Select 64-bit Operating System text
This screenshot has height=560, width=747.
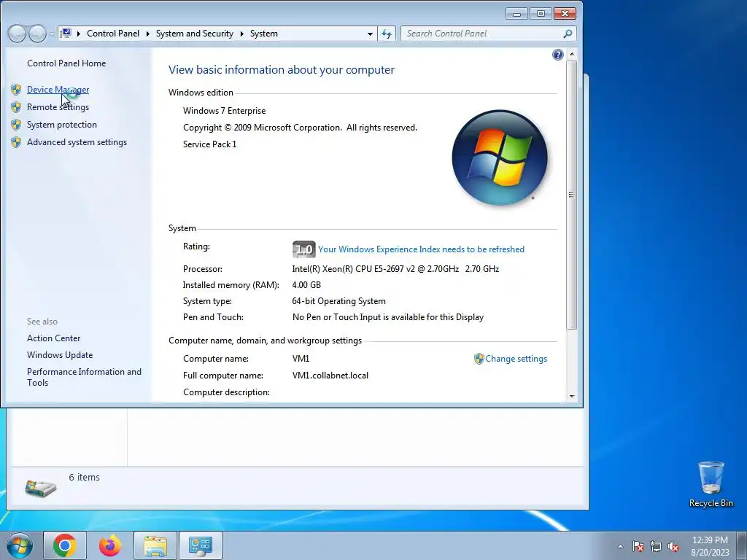point(338,301)
